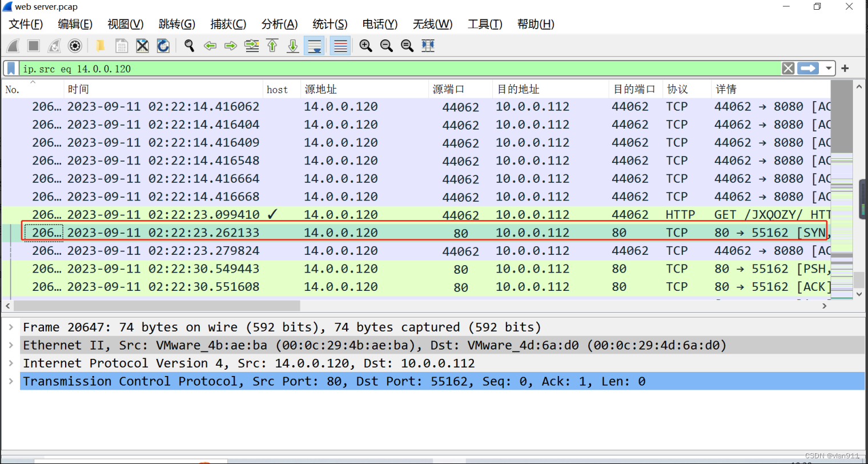Zoom in on packet text
This screenshot has width=868, height=464.
(366, 46)
